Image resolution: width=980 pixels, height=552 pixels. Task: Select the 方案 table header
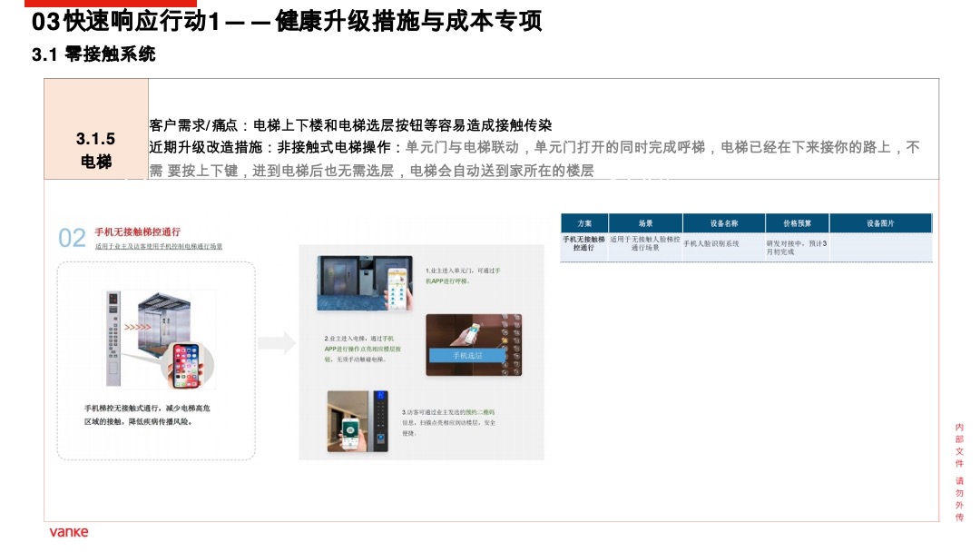[583, 223]
